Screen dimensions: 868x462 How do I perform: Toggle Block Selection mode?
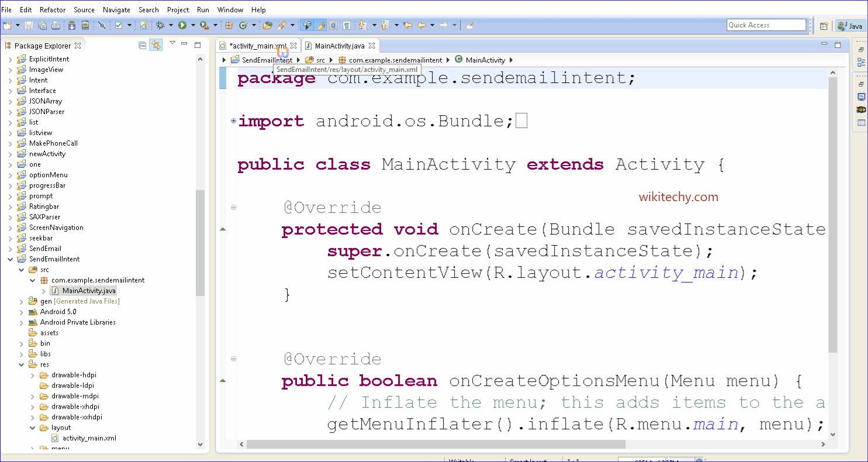click(333, 25)
